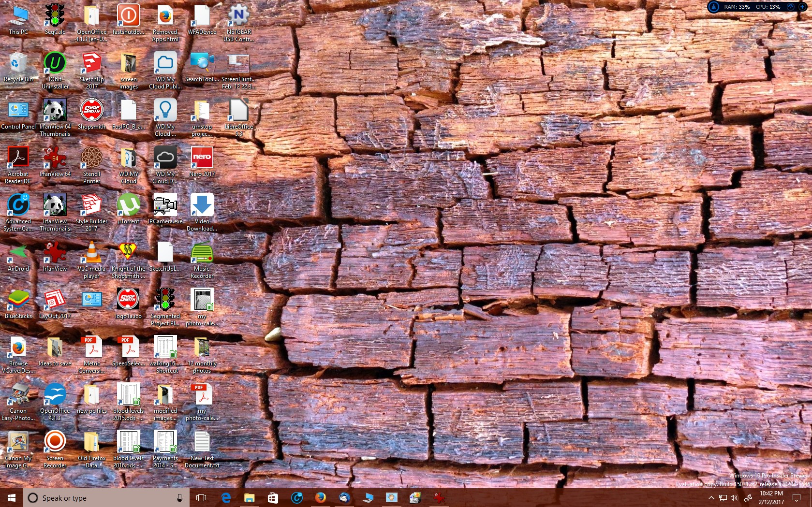Launch Firefox from the taskbar
Screen dimensions: 812x507
pos(320,498)
